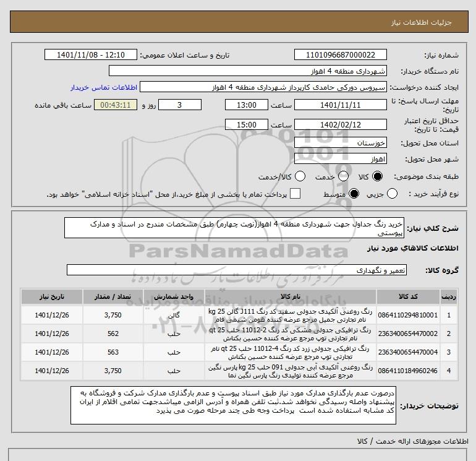Viewport: 476px width, 461px height.
Task: Select the جزیی purchase type radio
Action: click(x=392, y=194)
